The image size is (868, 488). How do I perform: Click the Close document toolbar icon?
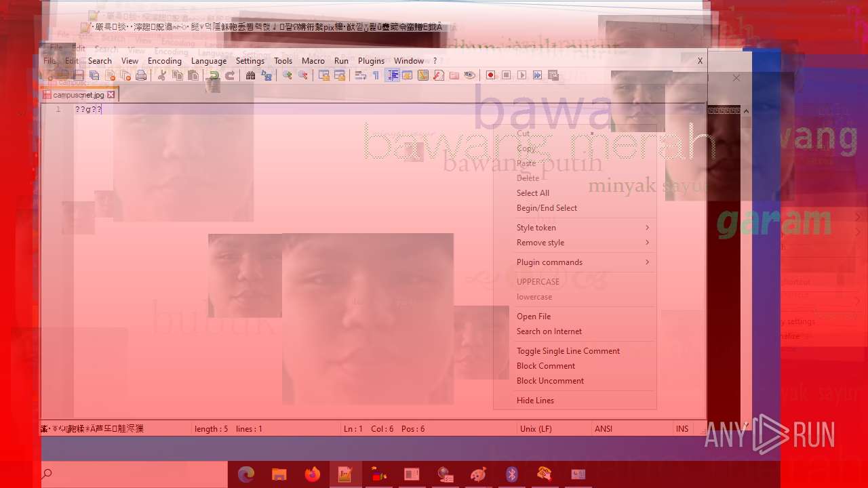coord(110,75)
